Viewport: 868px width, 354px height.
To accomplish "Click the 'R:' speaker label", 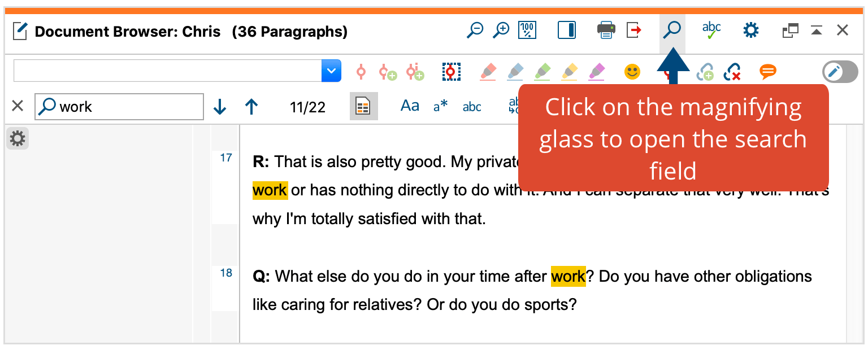I will click(x=261, y=163).
